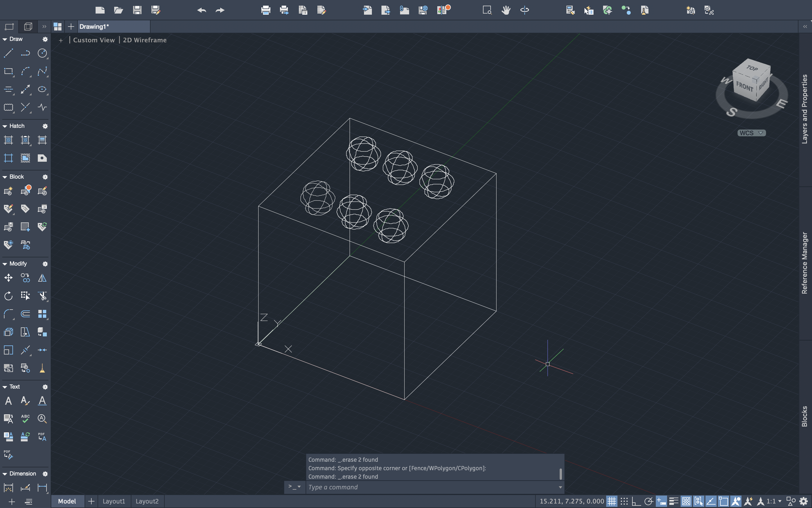Image resolution: width=812 pixels, height=508 pixels.
Task: Click the Zoom Window icon
Action: pos(487,10)
